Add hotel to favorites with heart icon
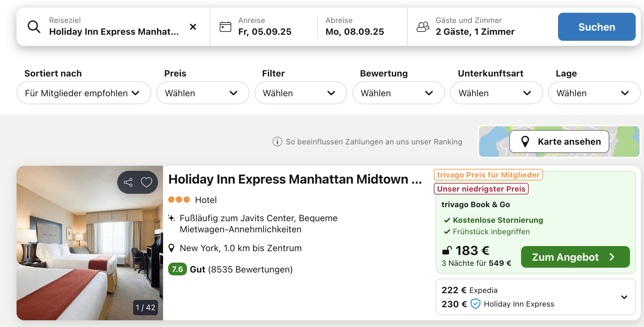Image resolution: width=644 pixels, height=327 pixels. 147,182
